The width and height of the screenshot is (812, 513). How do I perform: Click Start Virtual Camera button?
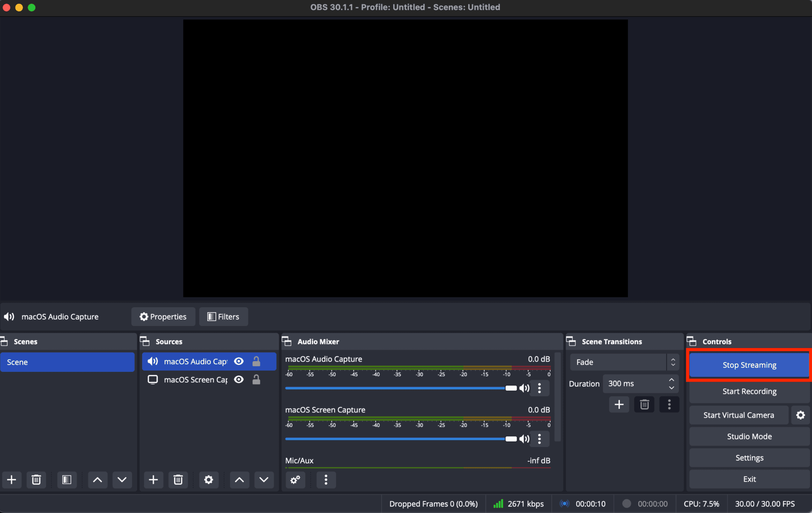[739, 415]
